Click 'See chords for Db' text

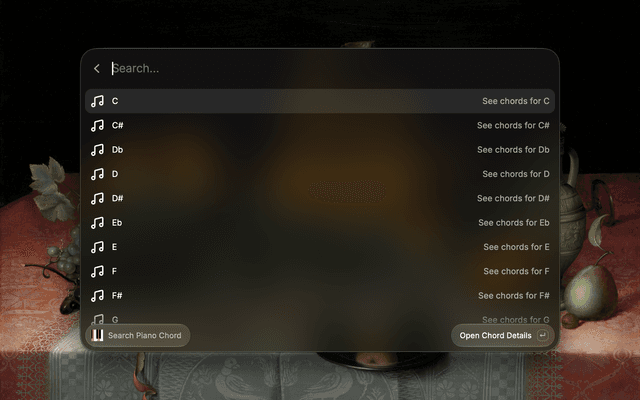(513, 150)
